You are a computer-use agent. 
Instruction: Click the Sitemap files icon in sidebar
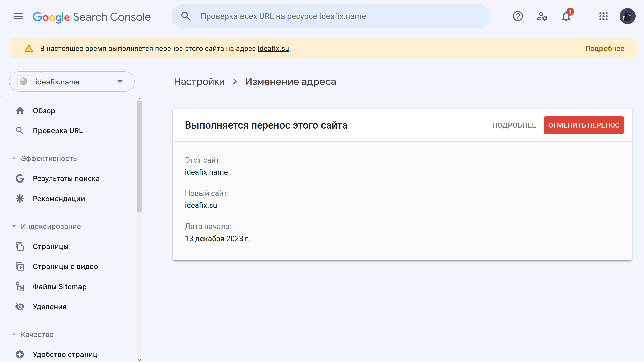click(x=20, y=287)
